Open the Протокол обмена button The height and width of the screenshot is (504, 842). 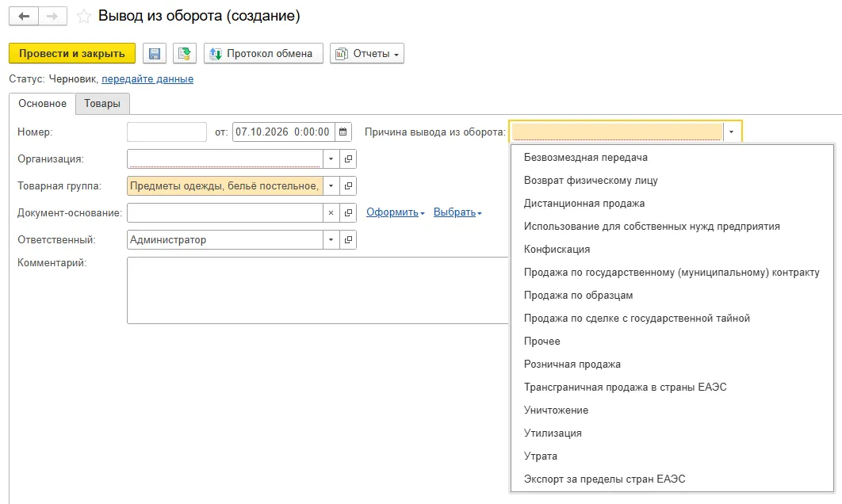[263, 54]
